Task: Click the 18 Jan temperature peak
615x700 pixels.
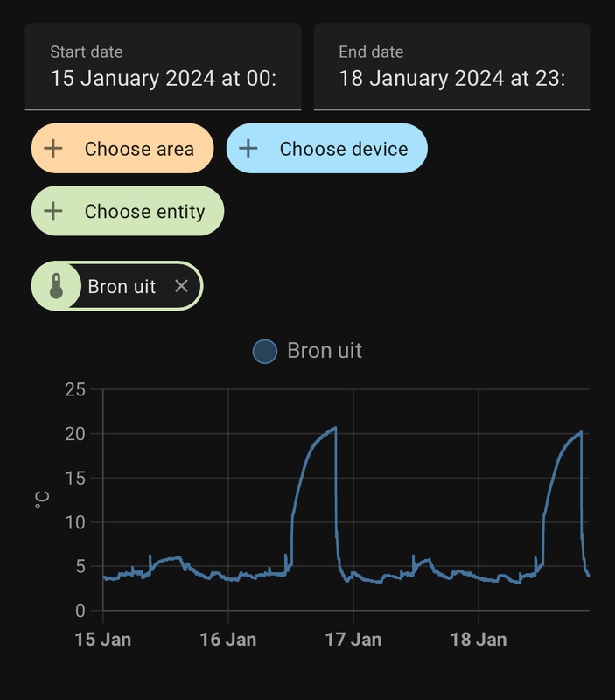Action: (581, 432)
